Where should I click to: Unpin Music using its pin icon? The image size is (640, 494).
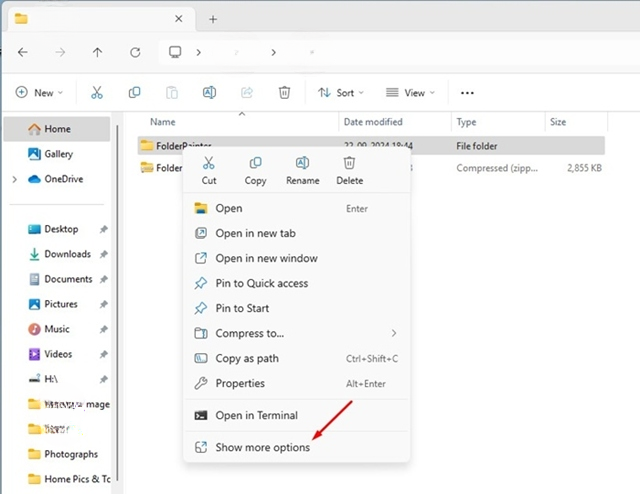click(104, 329)
